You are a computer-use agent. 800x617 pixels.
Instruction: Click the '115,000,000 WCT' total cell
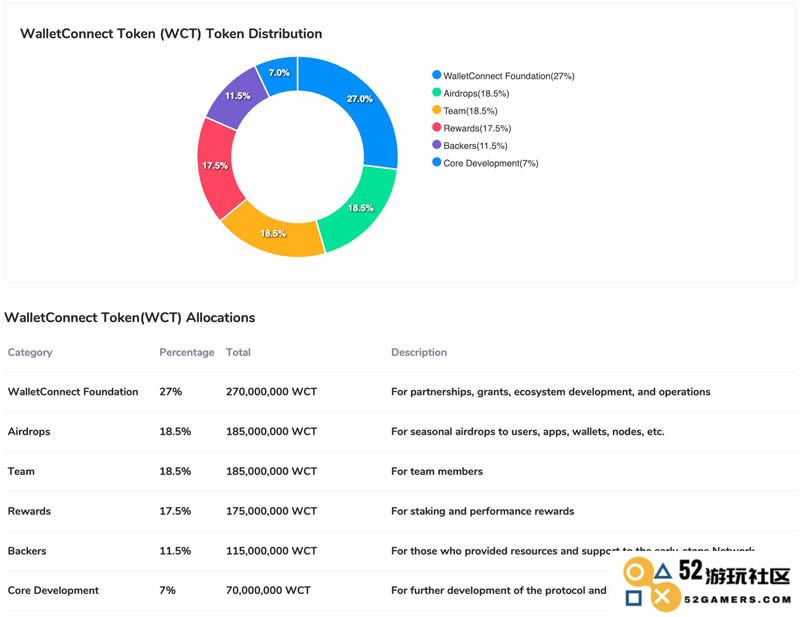click(x=271, y=551)
